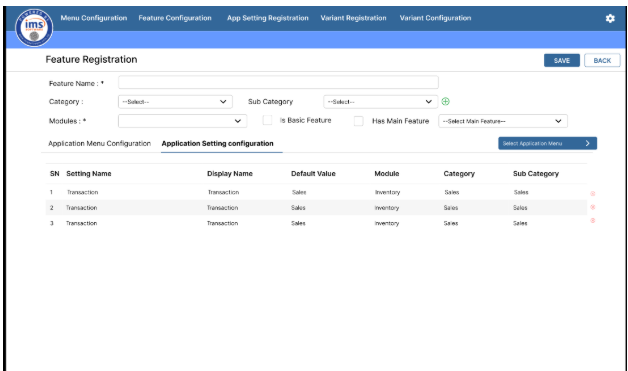628x371 pixels.
Task: Select row 2 Setting Name Transaction
Action: point(82,208)
